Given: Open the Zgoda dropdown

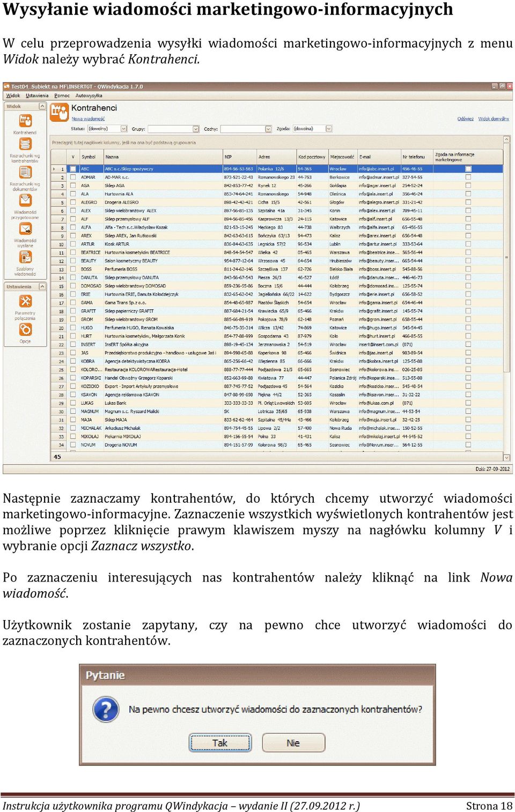Looking at the screenshot, I should click(329, 129).
